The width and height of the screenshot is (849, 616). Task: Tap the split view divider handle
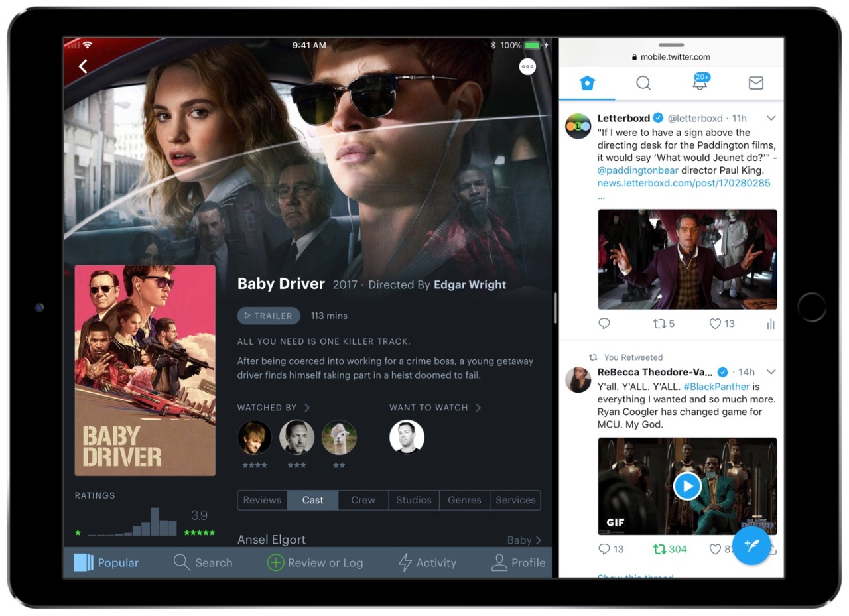pos(555,308)
